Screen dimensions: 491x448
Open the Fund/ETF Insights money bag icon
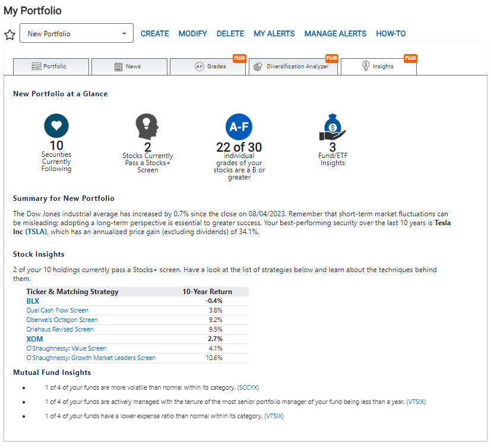point(332,125)
